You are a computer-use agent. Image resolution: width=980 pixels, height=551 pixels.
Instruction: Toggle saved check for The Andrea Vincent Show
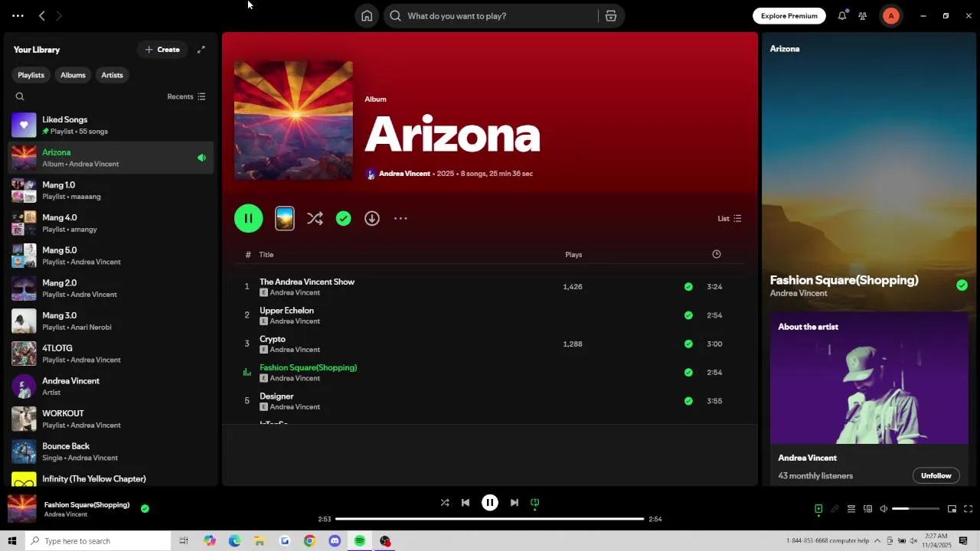(x=688, y=287)
